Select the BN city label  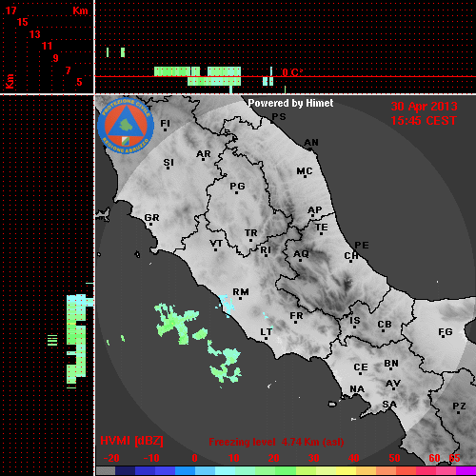[x=391, y=364]
